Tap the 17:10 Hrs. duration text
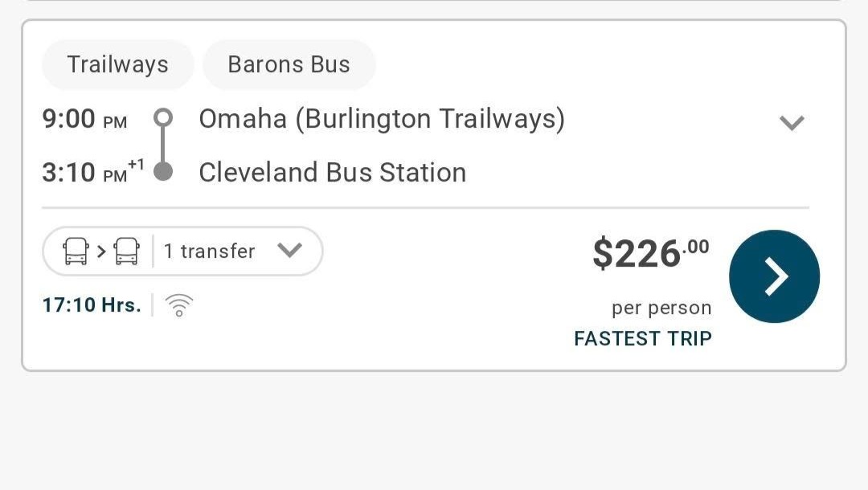This screenshot has width=868, height=490. pyautogui.click(x=92, y=305)
